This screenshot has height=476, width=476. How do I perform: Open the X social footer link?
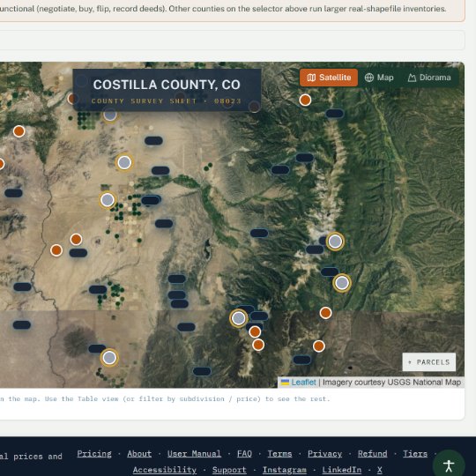(379, 470)
